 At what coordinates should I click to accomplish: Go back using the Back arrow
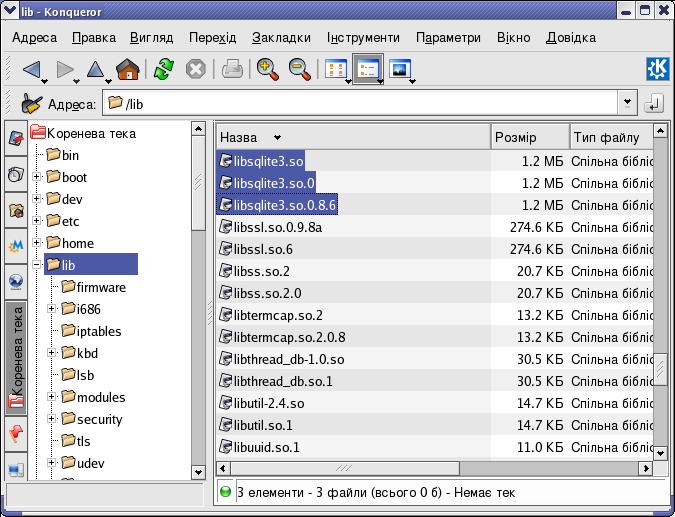pyautogui.click(x=31, y=69)
